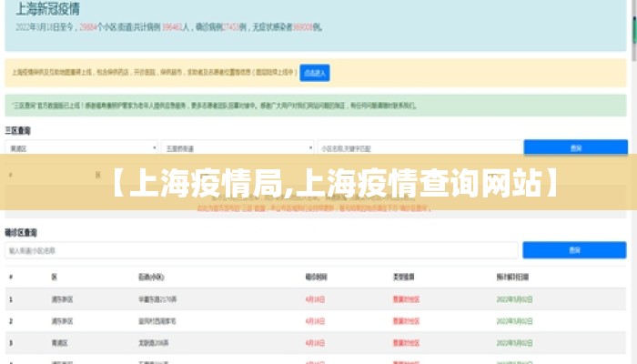Click the 确诊时间 column header
The width and height of the screenshot is (637, 364).
point(317,276)
